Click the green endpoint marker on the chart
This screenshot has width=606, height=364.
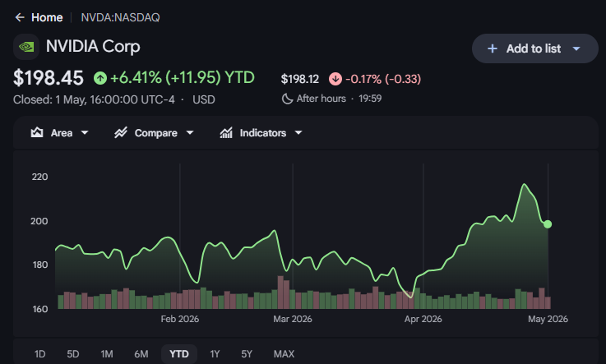pos(548,223)
